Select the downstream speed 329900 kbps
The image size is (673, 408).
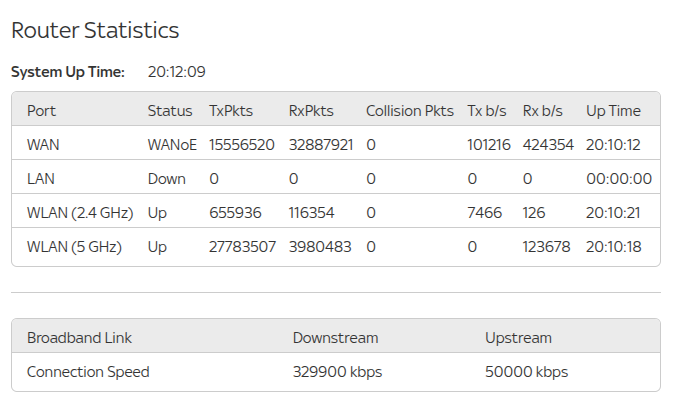pos(337,372)
